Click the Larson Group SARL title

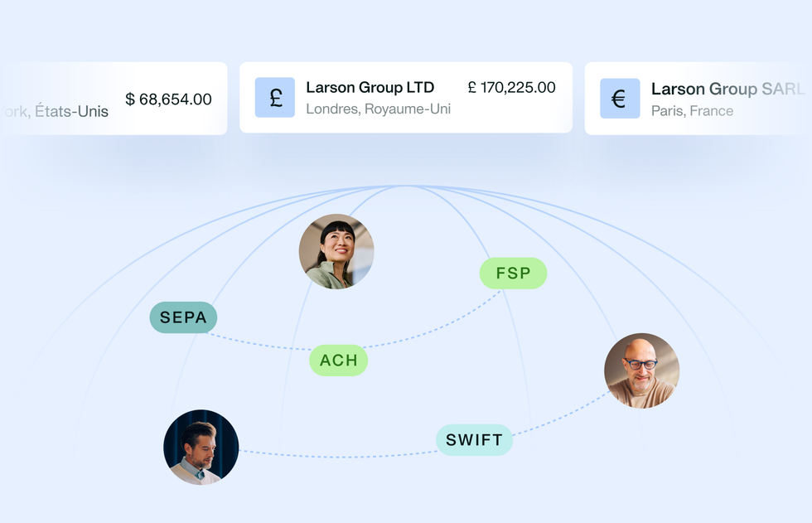click(x=727, y=89)
